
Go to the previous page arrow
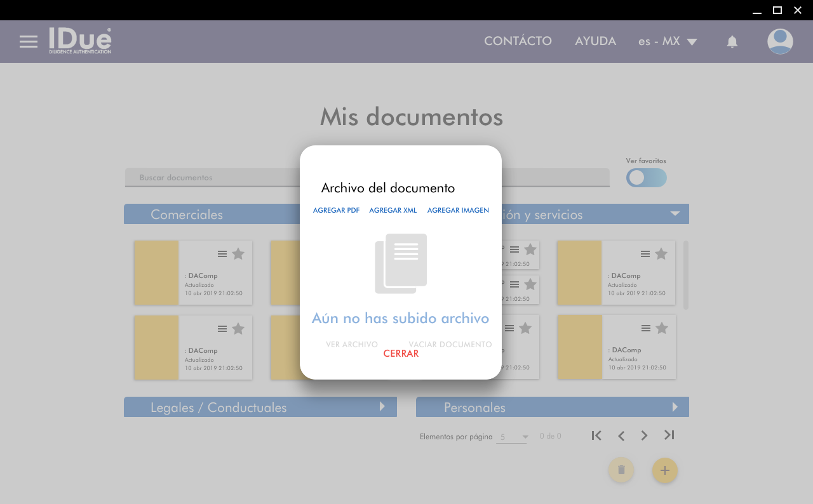[621, 435]
